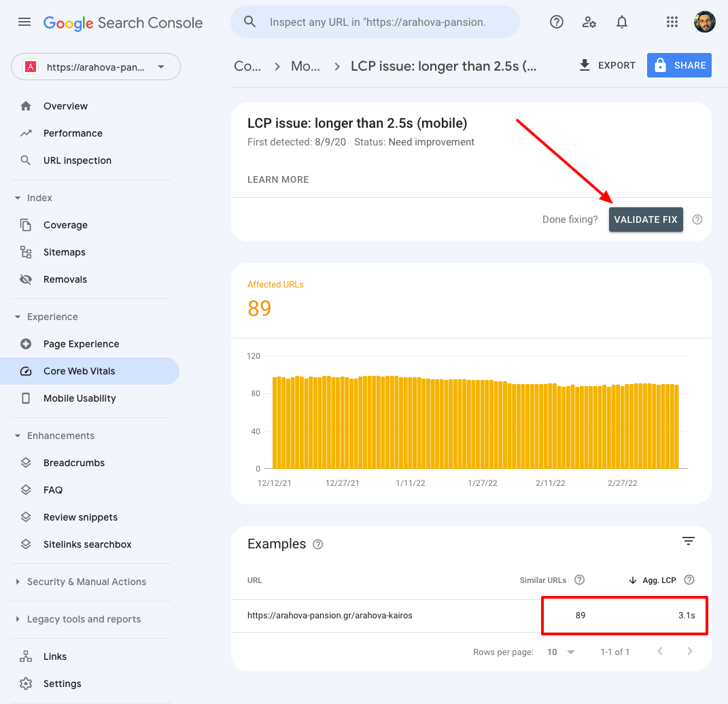
Task: Open the Help question mark icon
Action: pyautogui.click(x=556, y=22)
